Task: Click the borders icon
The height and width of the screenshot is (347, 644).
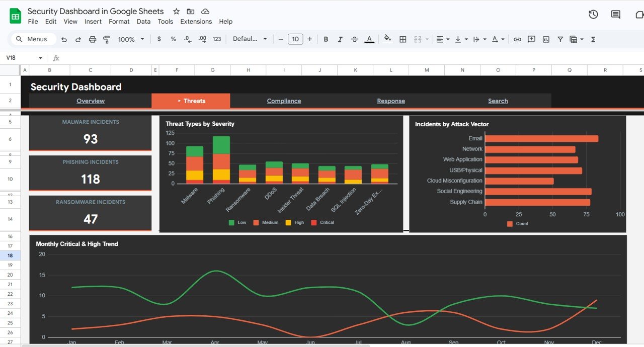Action: (403, 39)
